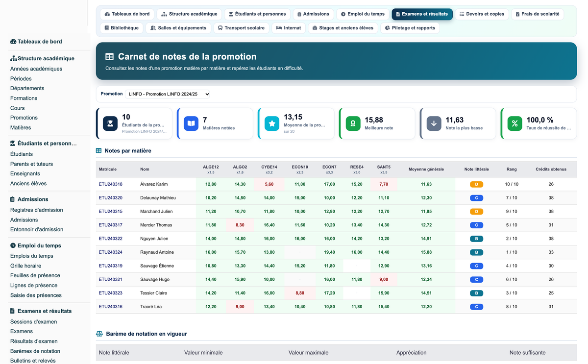Switch to Étudiants et personnes tab
Screen dimensions: 588x364
point(257,14)
